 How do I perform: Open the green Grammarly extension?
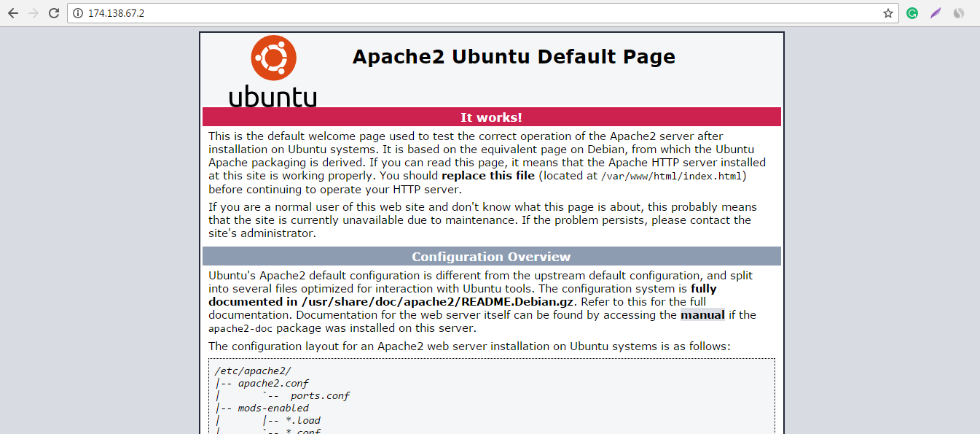[x=912, y=13]
